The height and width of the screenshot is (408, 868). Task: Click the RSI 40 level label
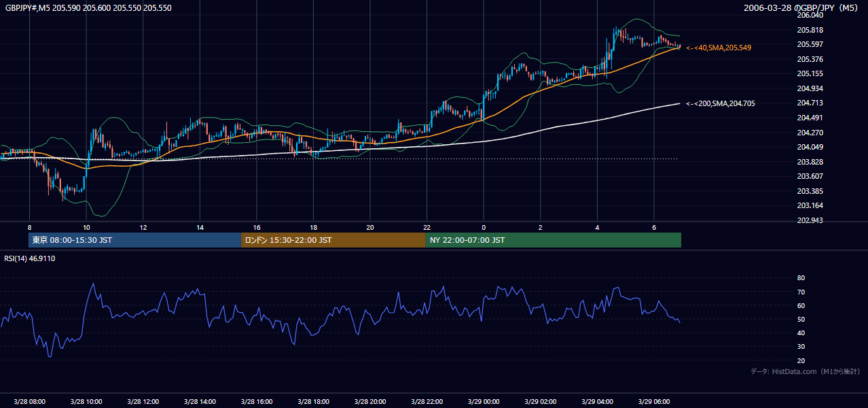coord(801,333)
